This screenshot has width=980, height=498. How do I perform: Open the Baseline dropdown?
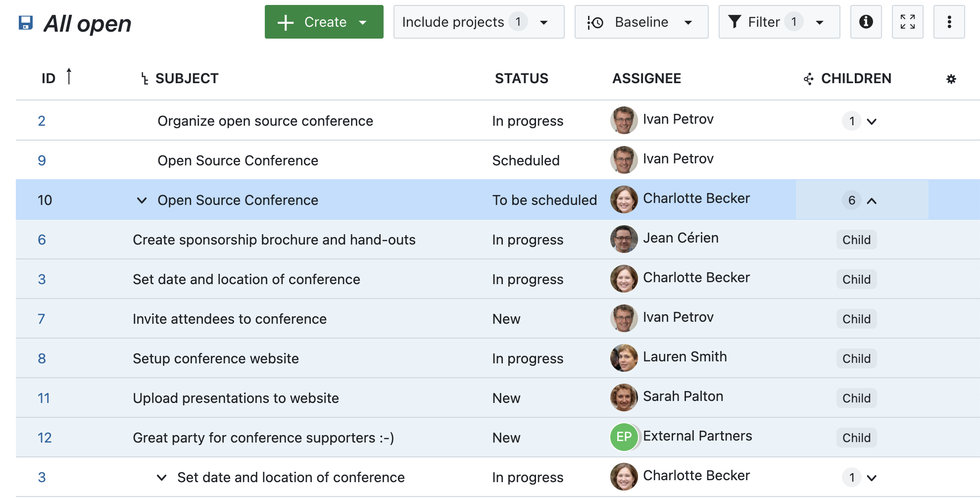point(641,22)
